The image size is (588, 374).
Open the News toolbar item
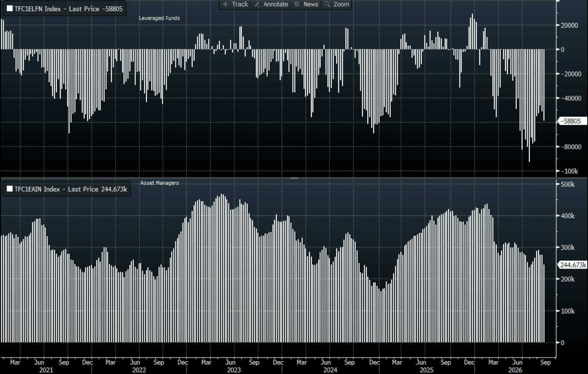click(x=306, y=4)
